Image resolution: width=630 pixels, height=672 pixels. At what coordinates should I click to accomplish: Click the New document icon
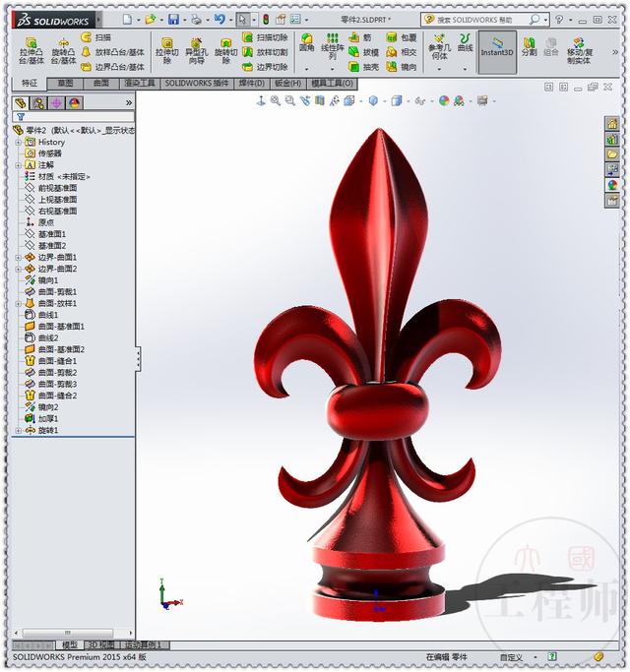coord(127,20)
